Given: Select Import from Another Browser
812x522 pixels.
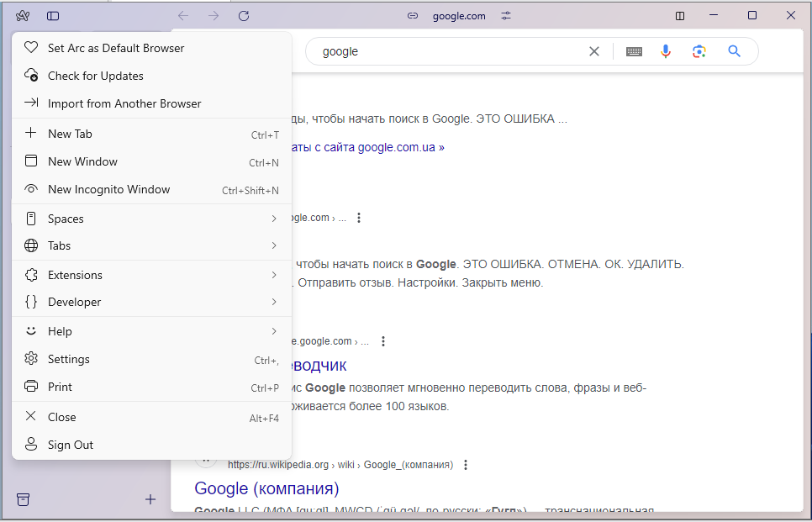Looking at the screenshot, I should pos(152,103).
